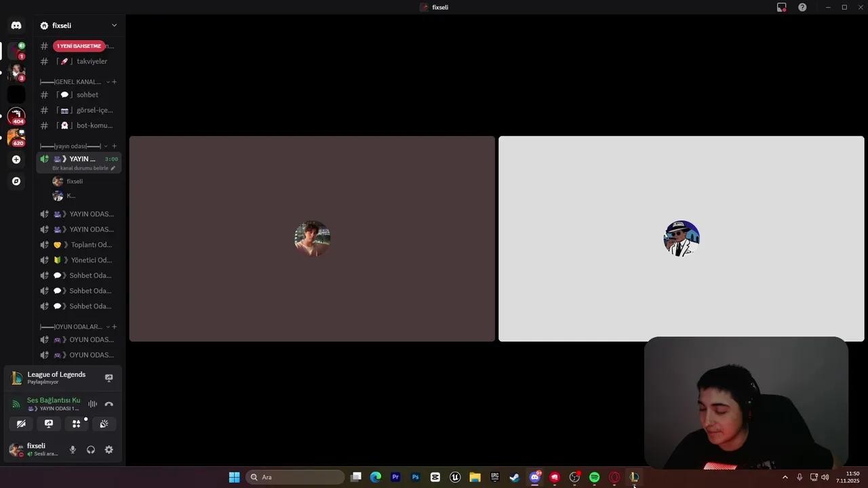868x488 pixels.
Task: Open Discover servers compass icon
Action: pyautogui.click(x=16, y=181)
